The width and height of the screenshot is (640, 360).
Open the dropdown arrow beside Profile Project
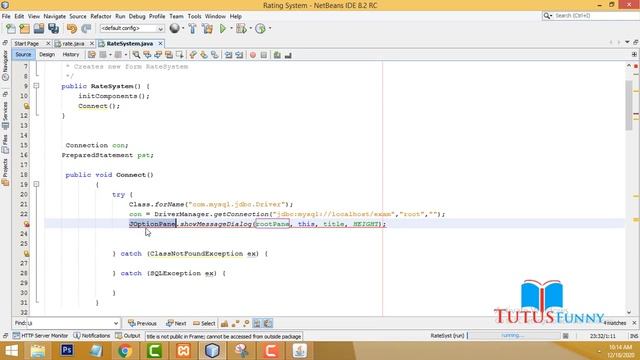tap(270, 29)
